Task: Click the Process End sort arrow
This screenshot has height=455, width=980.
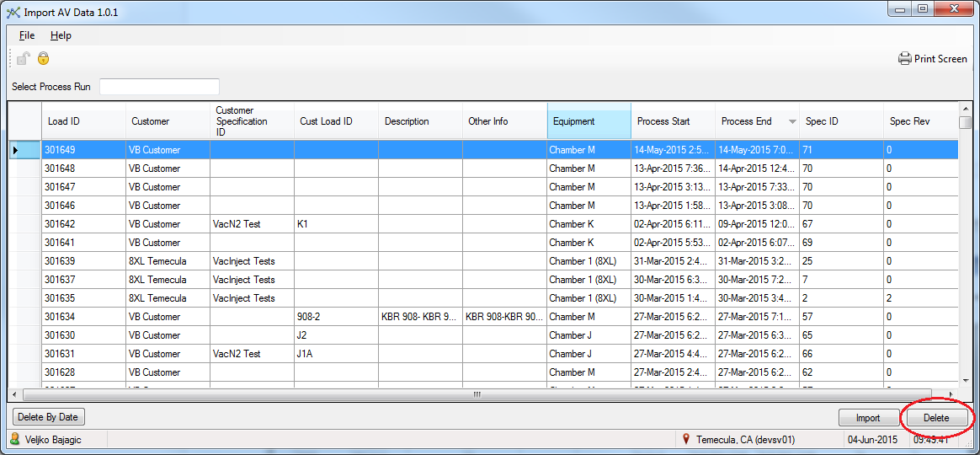Action: coord(791,122)
